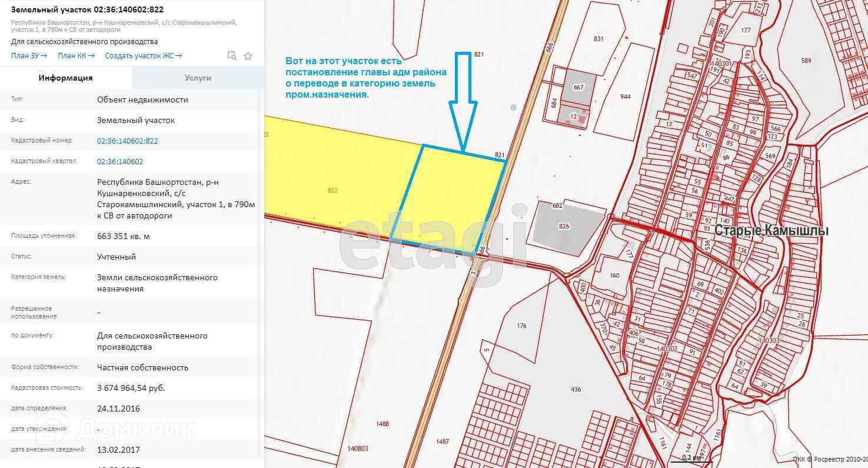Click parcel 160 on the map
This screenshot has width=868, height=468.
tap(615, 276)
